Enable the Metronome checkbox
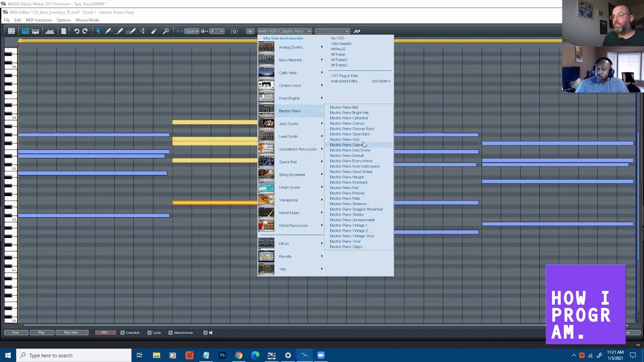644x362 pixels. [171, 332]
